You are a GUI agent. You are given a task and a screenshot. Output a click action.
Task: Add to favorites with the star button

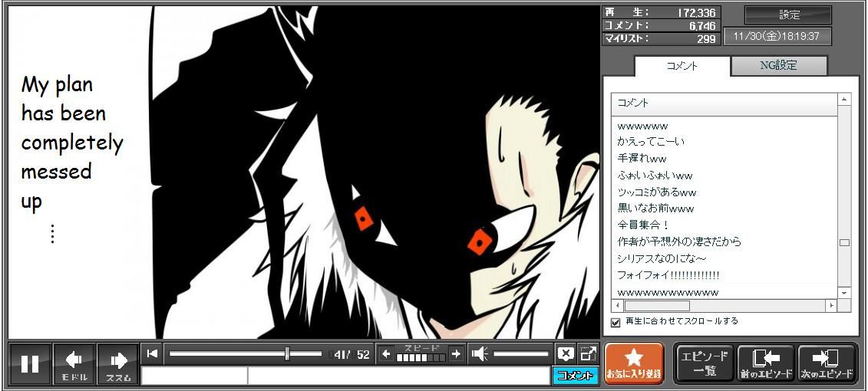(x=634, y=363)
